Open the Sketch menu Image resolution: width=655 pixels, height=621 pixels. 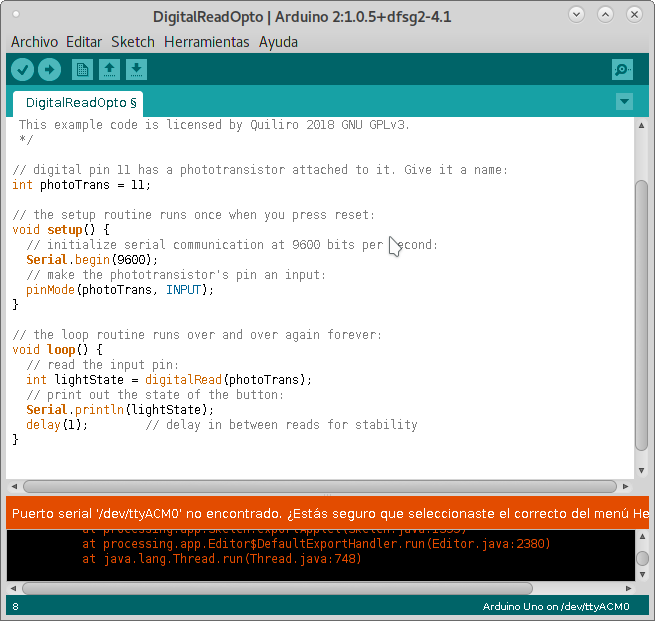(133, 42)
